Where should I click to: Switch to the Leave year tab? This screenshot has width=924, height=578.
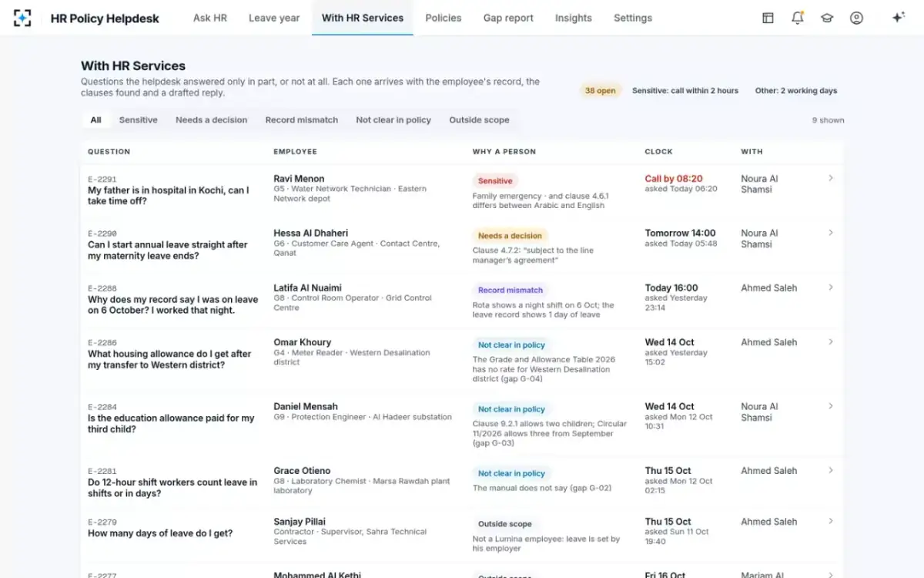pyautogui.click(x=274, y=18)
